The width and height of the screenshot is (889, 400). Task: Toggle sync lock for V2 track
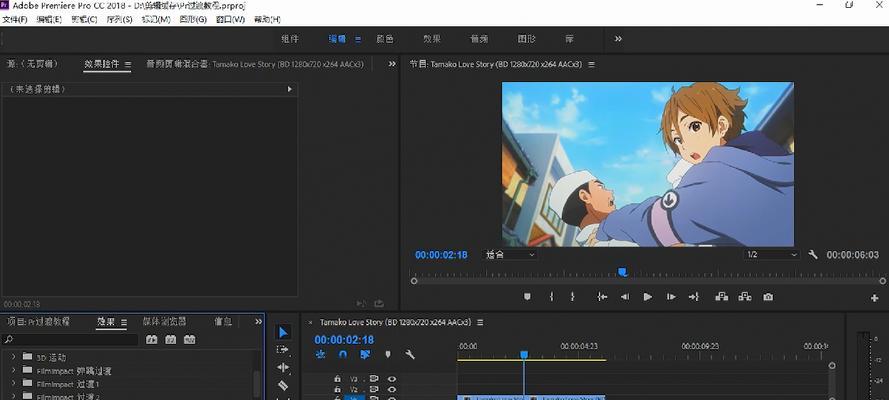(x=374, y=390)
